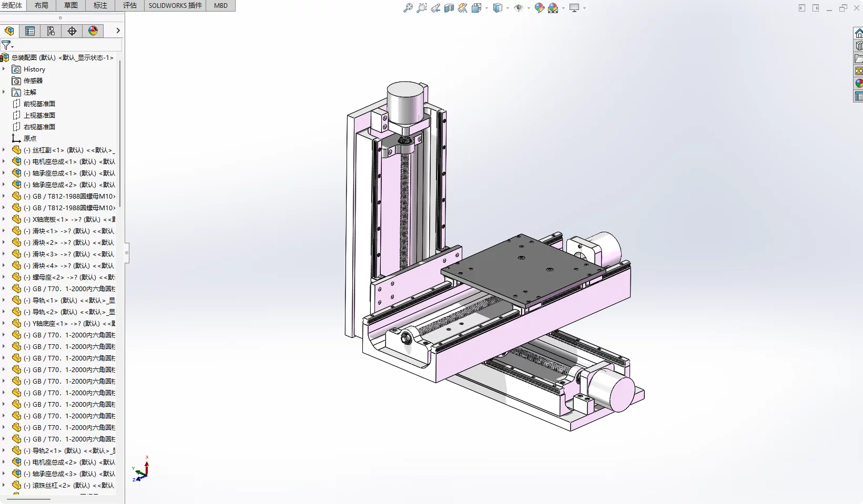
Task: Select the Y轴底座<1> component
Action: point(63,323)
